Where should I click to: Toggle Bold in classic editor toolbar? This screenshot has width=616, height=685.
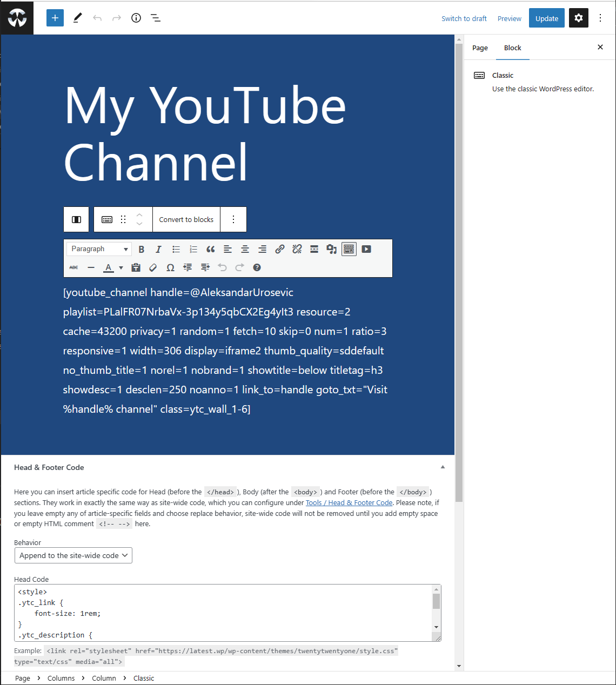142,249
